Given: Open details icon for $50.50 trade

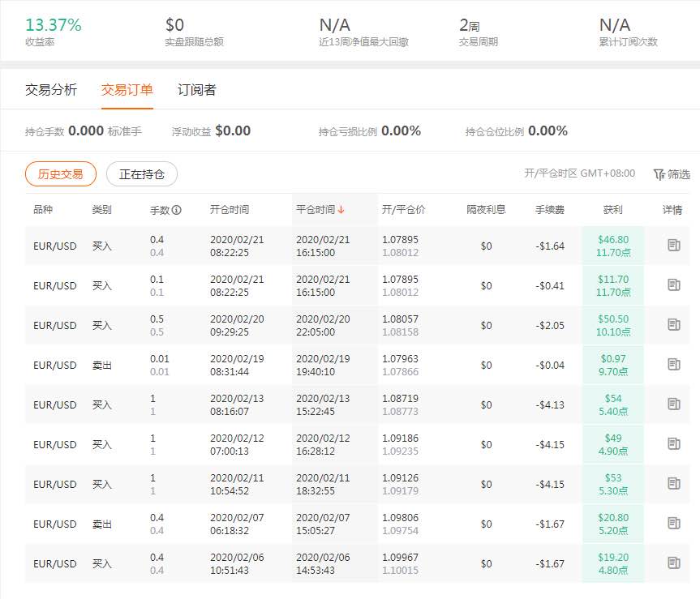Looking at the screenshot, I should [x=674, y=324].
